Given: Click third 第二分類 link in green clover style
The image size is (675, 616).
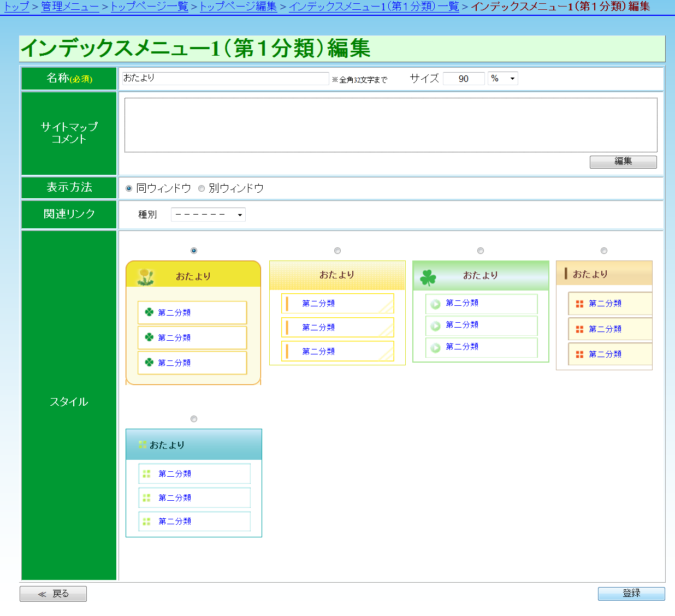Looking at the screenshot, I should tap(462, 347).
